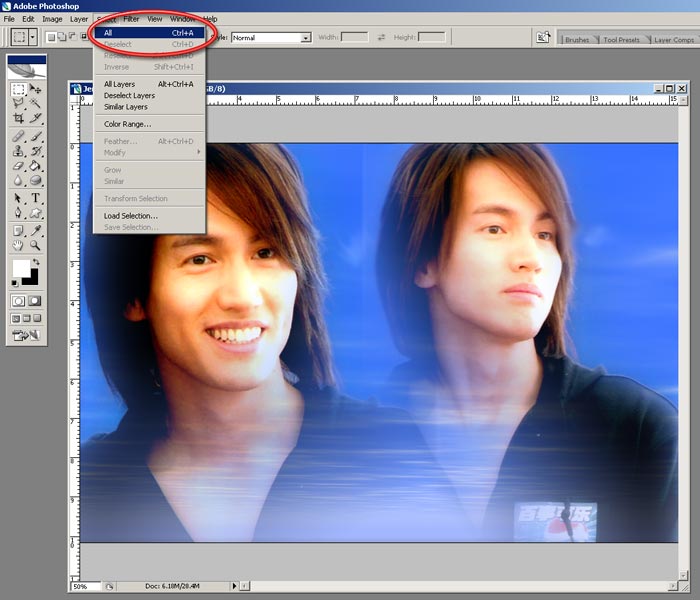
Task: Select the Type tool
Action: coord(35,198)
